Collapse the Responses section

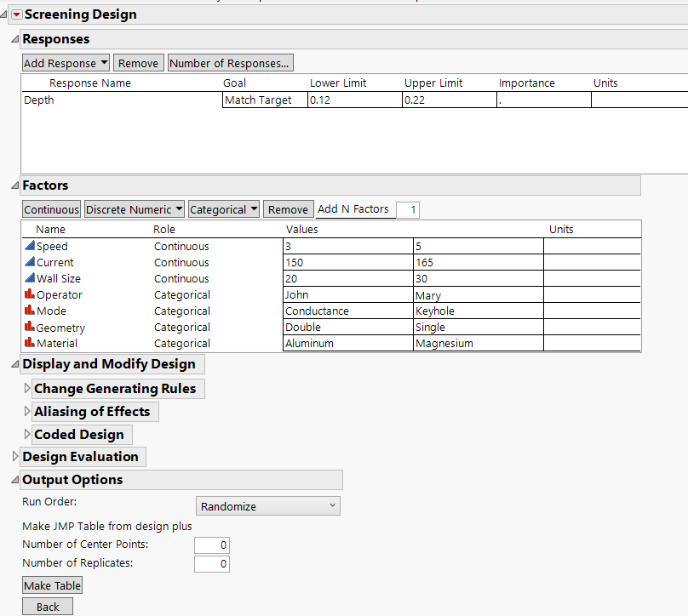(14, 38)
